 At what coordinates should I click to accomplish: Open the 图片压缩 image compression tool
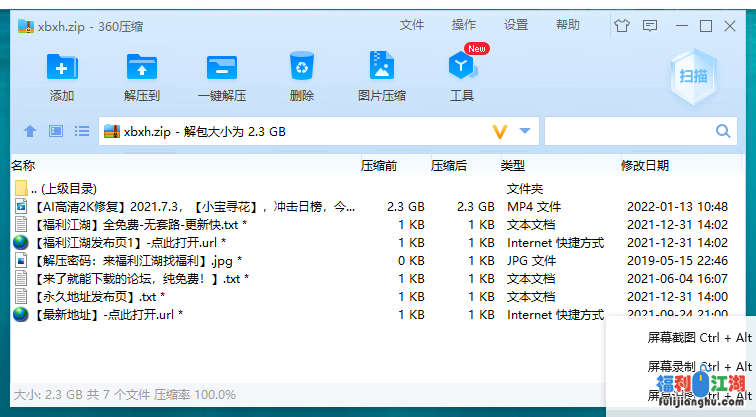pyautogui.click(x=381, y=67)
